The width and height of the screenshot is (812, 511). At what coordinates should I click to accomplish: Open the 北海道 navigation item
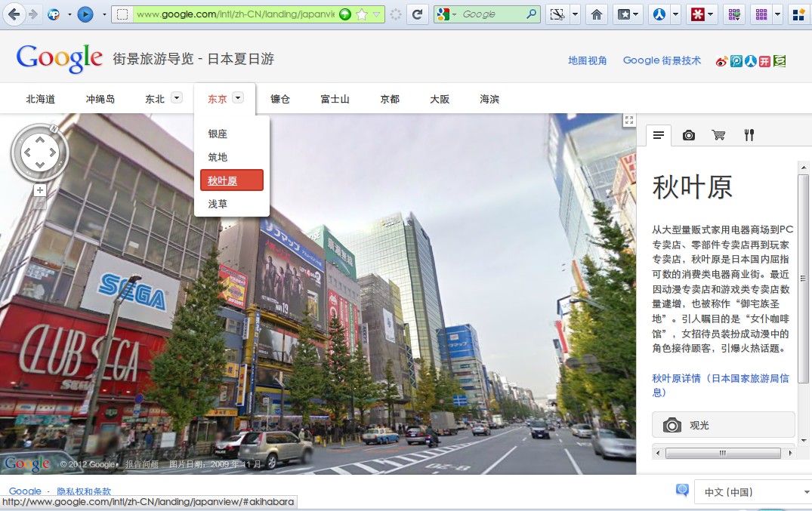point(40,99)
